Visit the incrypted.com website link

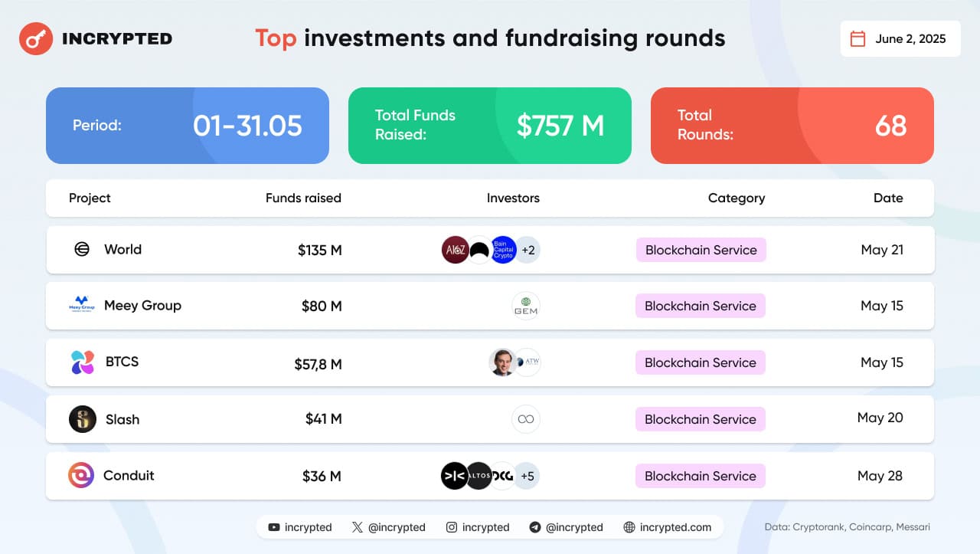(668, 527)
